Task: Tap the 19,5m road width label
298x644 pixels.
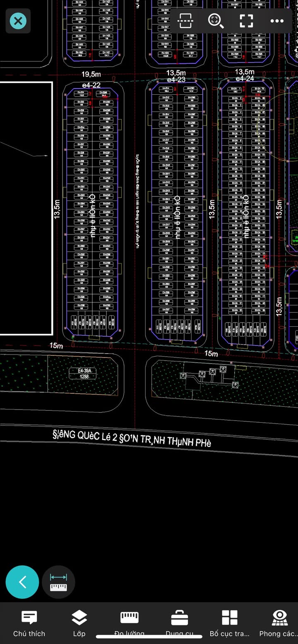Action: 91,74
